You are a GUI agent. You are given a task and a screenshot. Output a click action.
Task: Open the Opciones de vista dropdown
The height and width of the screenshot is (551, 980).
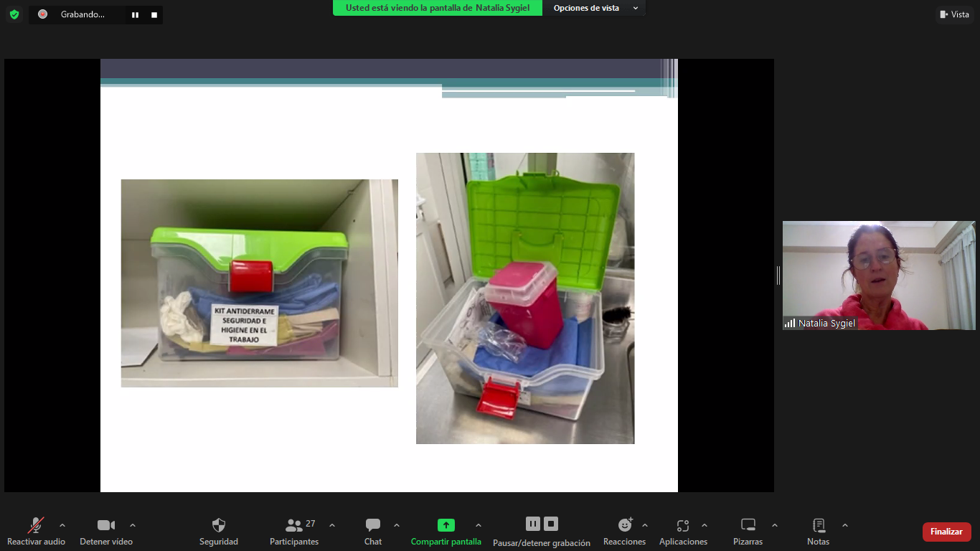(x=595, y=8)
